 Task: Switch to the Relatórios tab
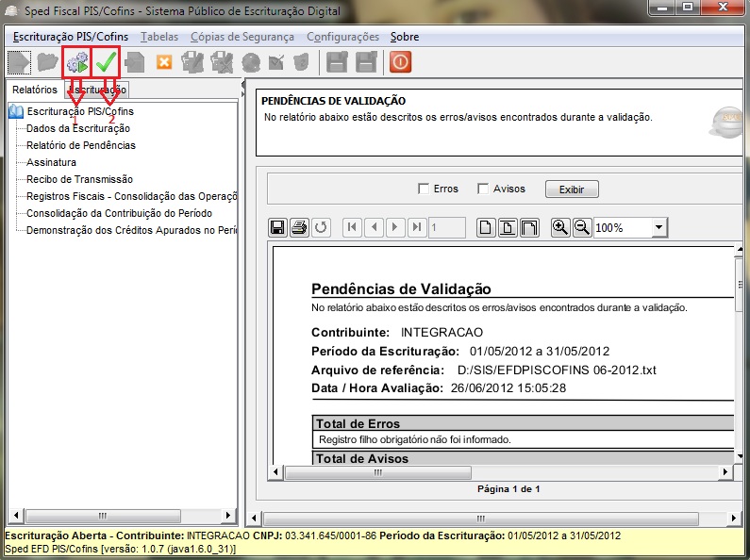(35, 90)
